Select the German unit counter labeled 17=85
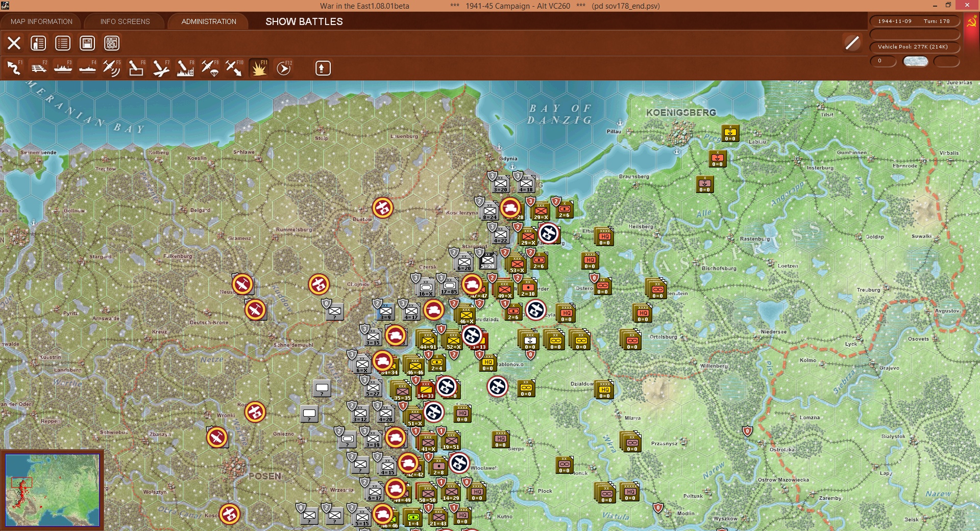Screen dimensions: 980x531 [449, 286]
